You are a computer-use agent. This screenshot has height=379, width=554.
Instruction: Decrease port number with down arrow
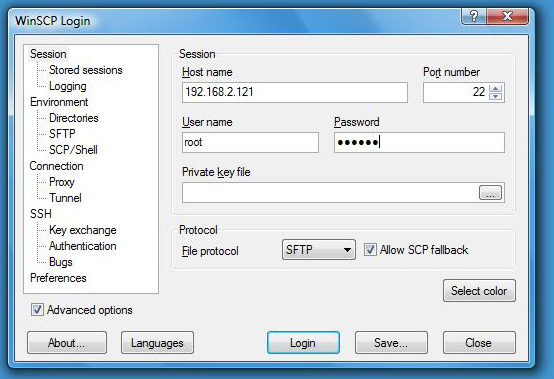pos(495,96)
